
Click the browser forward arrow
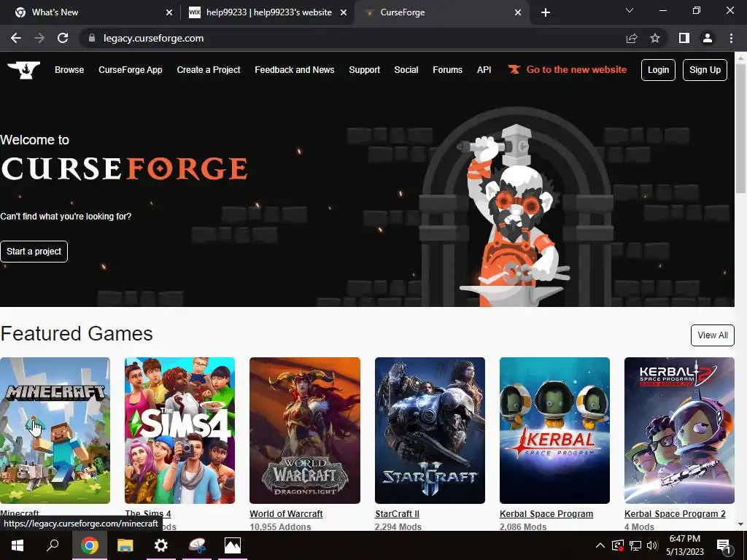(39, 38)
